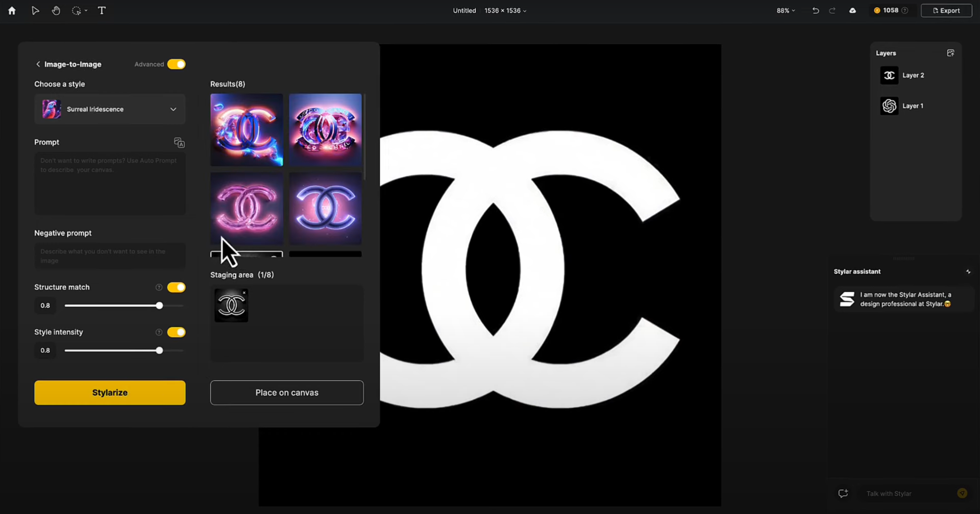Select the Move/select arrow tool
980x514 pixels.
(35, 10)
